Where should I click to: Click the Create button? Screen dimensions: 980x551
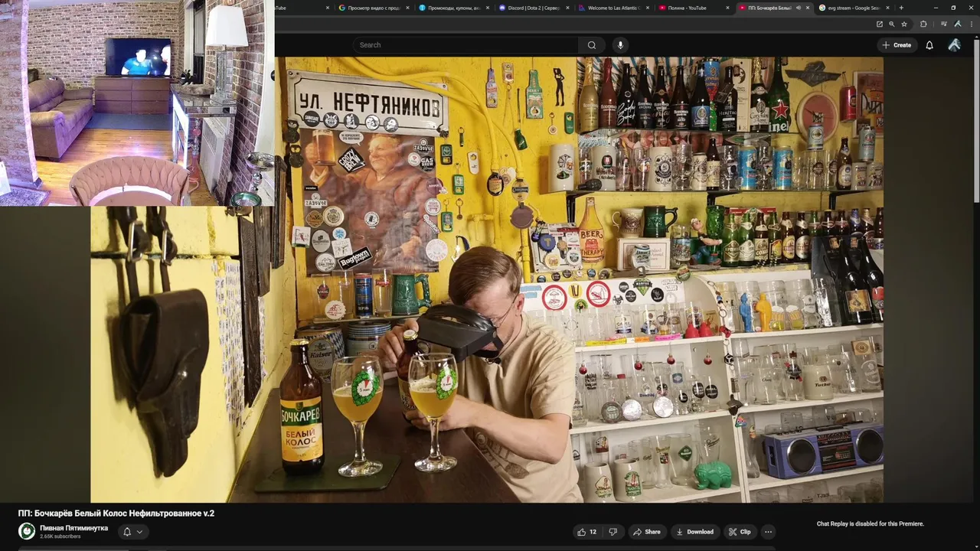897,45
